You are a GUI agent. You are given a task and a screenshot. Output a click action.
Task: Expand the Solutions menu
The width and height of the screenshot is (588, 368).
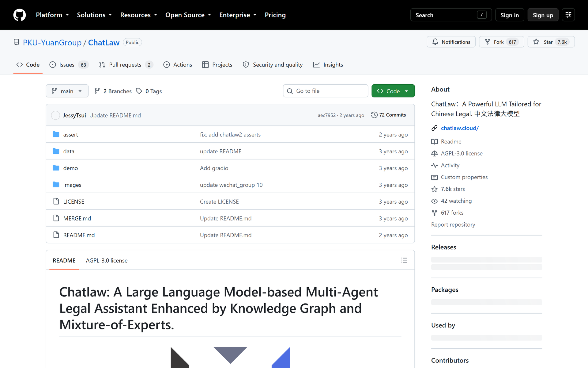[94, 15]
